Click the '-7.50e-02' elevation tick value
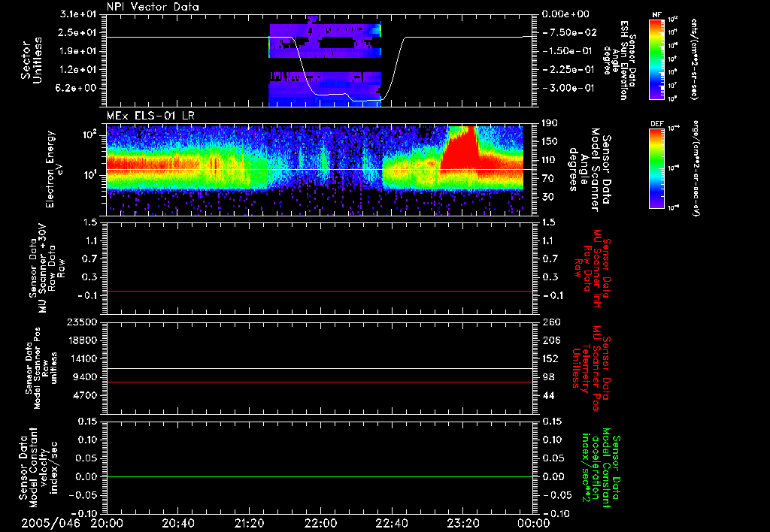This screenshot has width=770, height=532. [570, 32]
